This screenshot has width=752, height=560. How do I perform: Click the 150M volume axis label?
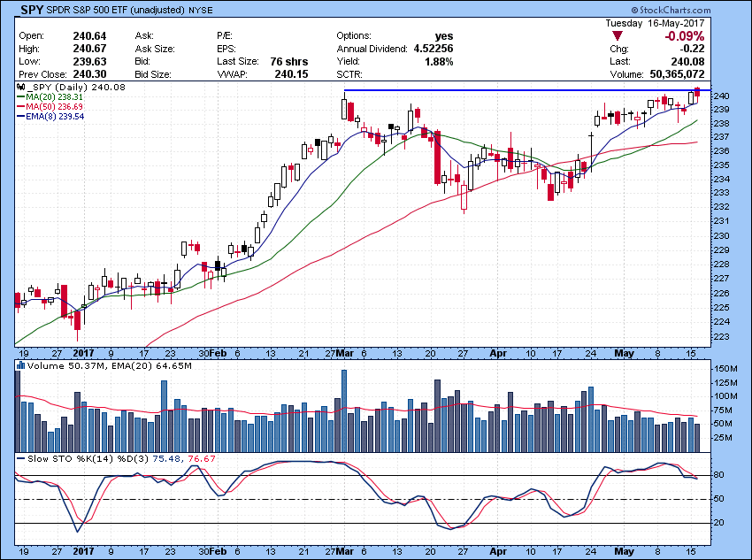tap(725, 369)
